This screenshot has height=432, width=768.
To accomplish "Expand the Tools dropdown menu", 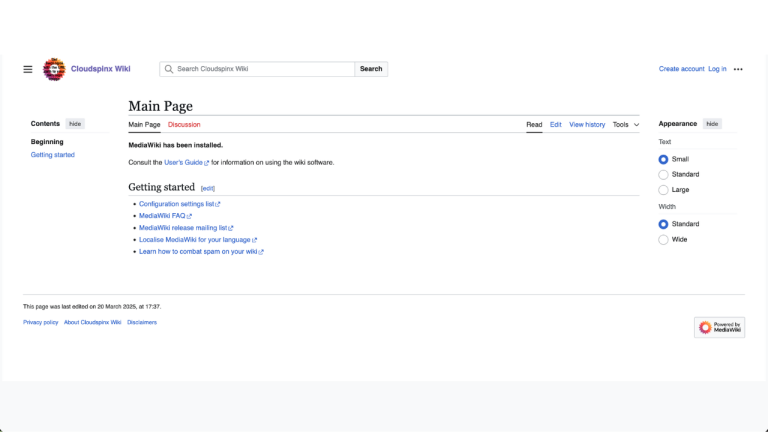I will [x=626, y=124].
